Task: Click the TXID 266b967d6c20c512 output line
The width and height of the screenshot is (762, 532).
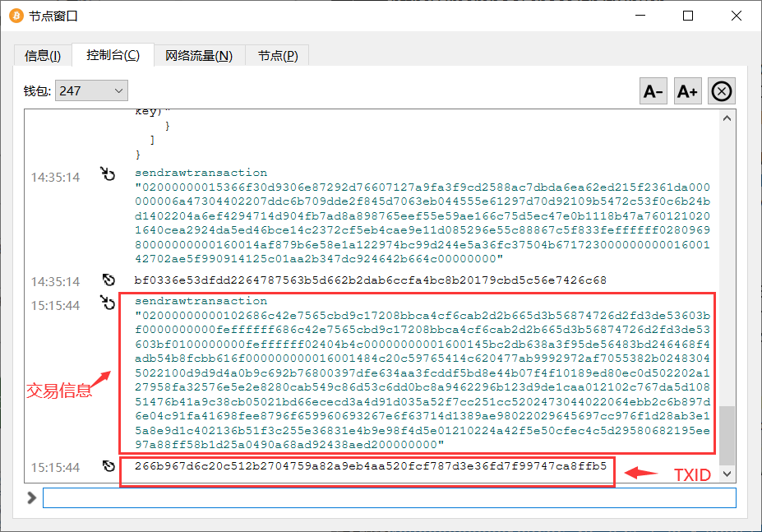Action: click(x=370, y=467)
